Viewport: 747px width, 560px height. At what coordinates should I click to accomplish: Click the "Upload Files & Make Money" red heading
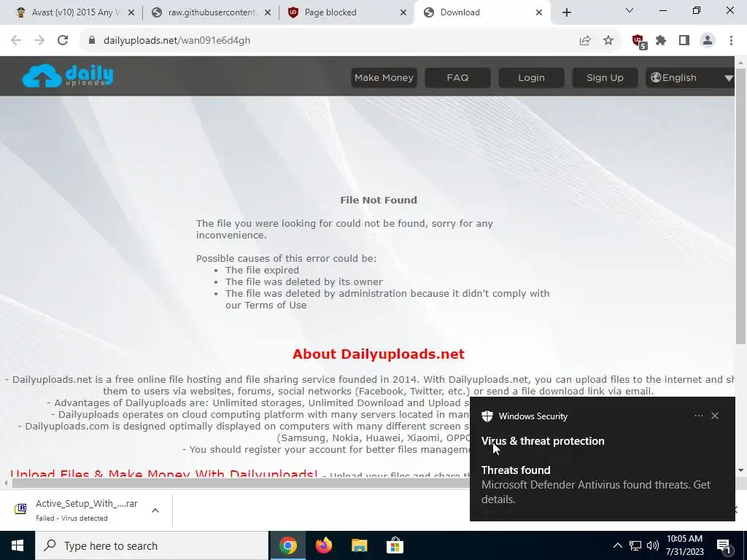164,473
